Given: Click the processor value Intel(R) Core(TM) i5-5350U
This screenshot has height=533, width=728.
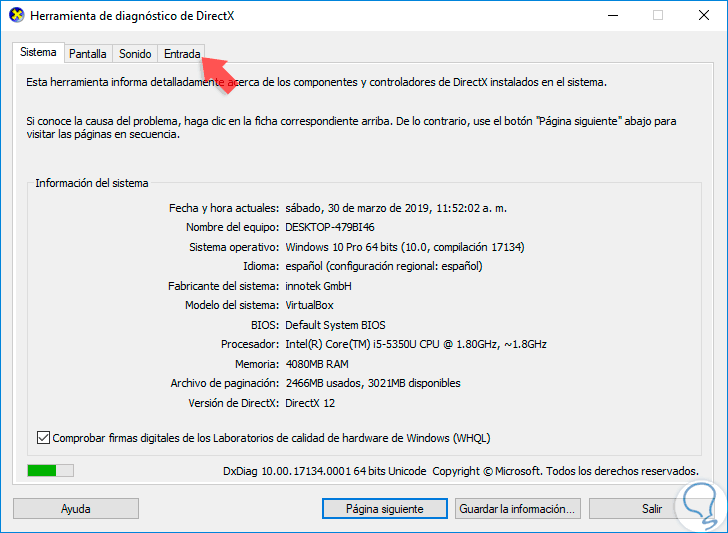Looking at the screenshot, I should [416, 344].
